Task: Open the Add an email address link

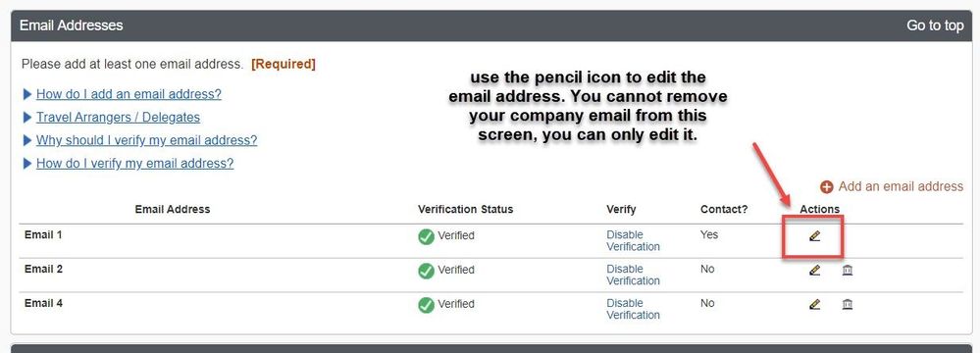Action: [x=901, y=186]
